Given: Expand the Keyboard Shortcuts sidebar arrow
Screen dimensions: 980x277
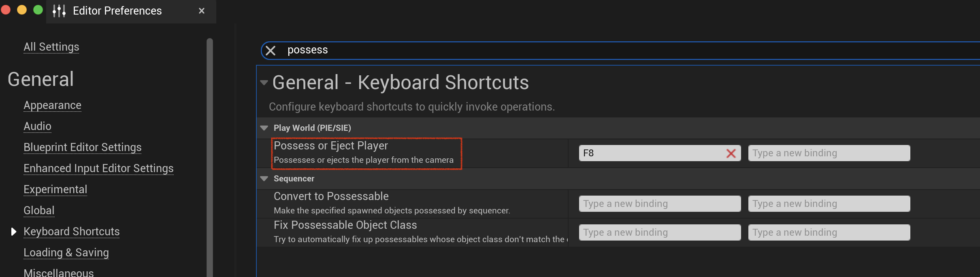Looking at the screenshot, I should pyautogui.click(x=13, y=232).
